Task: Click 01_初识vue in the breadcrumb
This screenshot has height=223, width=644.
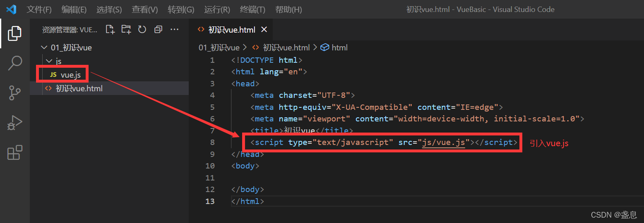Action: click(219, 47)
